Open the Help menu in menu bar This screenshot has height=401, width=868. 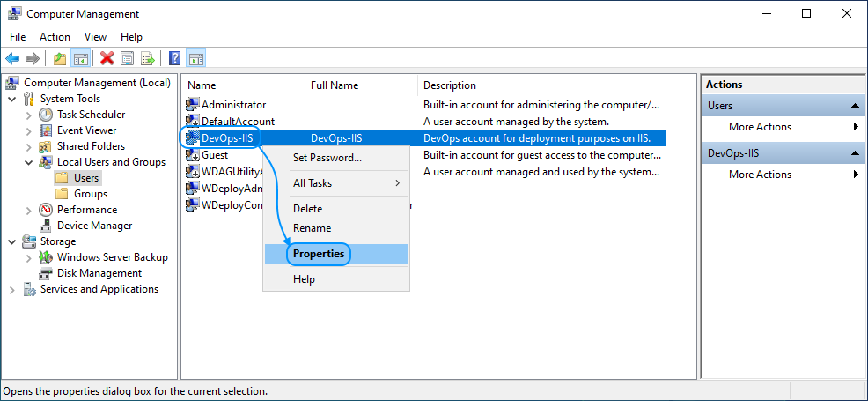[132, 37]
